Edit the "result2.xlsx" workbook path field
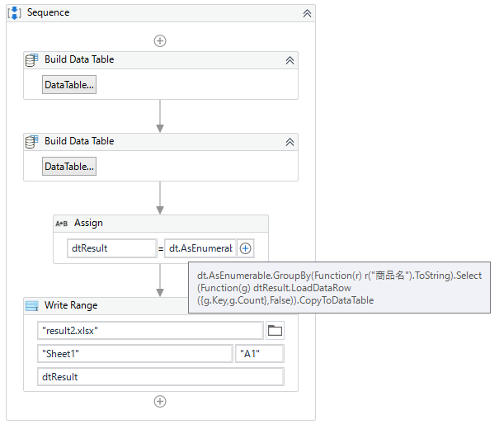 [x=150, y=331]
